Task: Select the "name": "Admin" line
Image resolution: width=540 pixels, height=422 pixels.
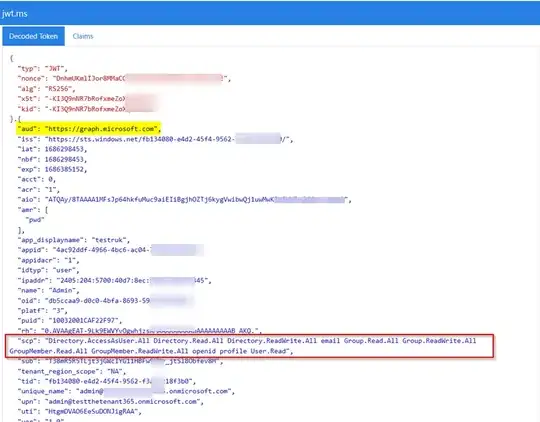Action: pyautogui.click(x=49, y=290)
